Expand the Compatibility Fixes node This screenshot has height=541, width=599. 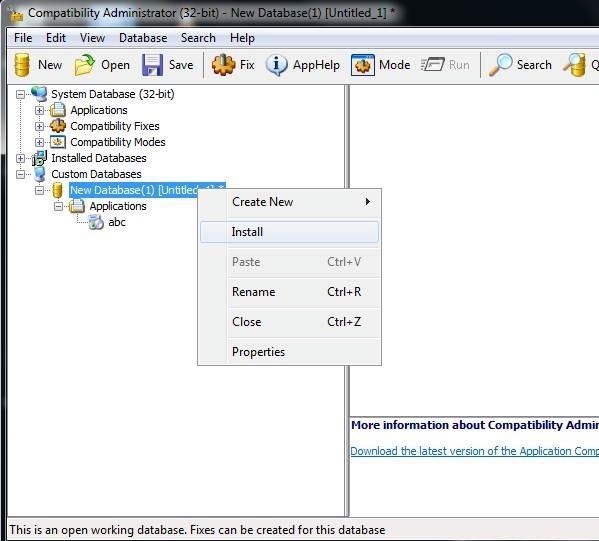coord(39,126)
